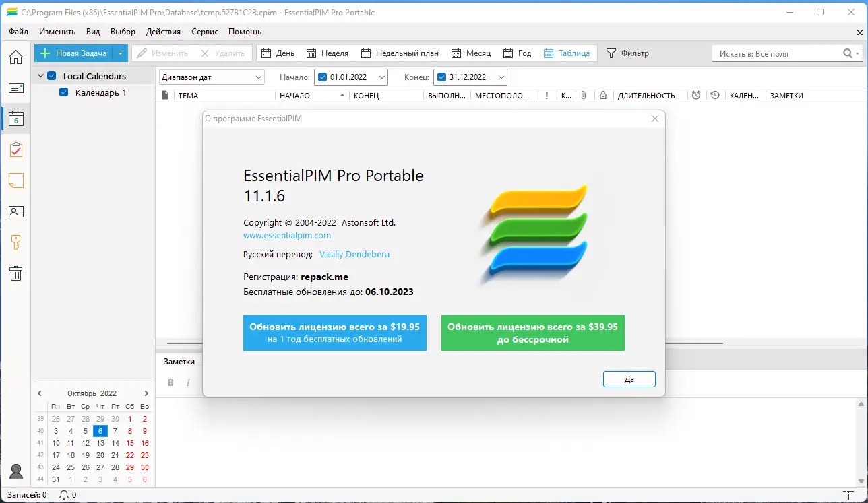The image size is (868, 503).
Task: Uncheck the Local Calendars checkbox
Action: pos(51,76)
